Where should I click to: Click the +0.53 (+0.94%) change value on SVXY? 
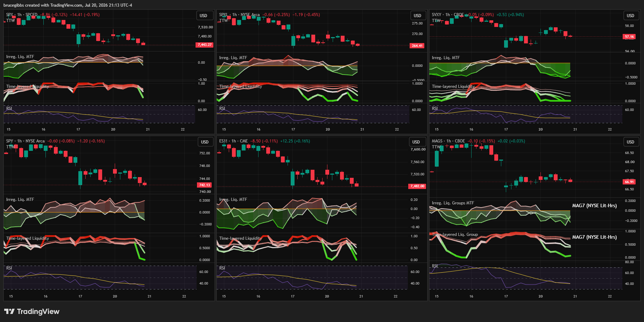510,15
